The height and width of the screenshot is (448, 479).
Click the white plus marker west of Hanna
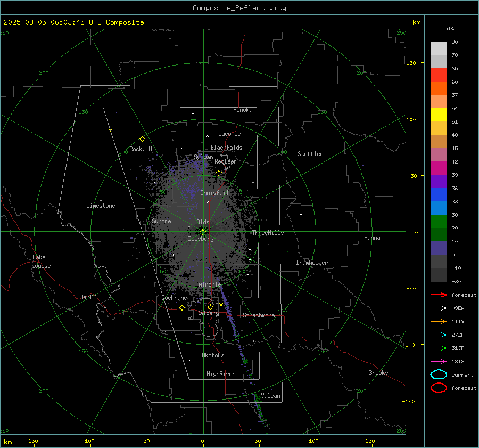tap(301, 214)
